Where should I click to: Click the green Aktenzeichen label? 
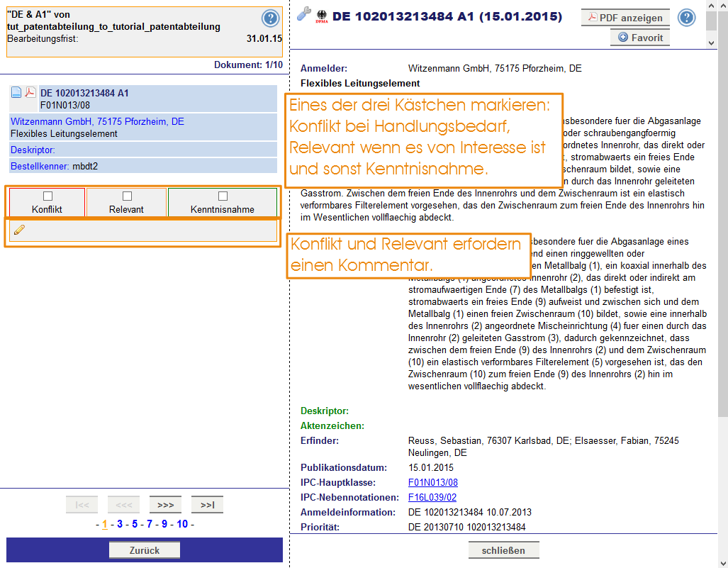click(x=332, y=426)
